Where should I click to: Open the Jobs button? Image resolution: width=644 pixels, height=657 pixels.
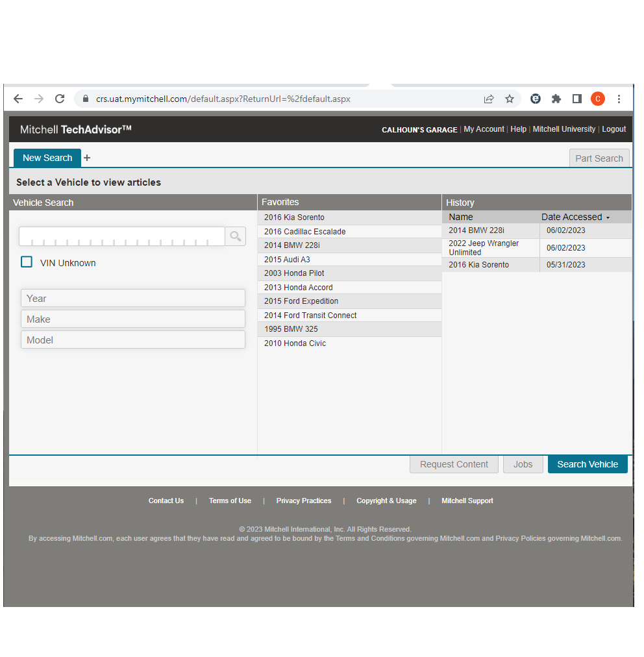click(523, 464)
